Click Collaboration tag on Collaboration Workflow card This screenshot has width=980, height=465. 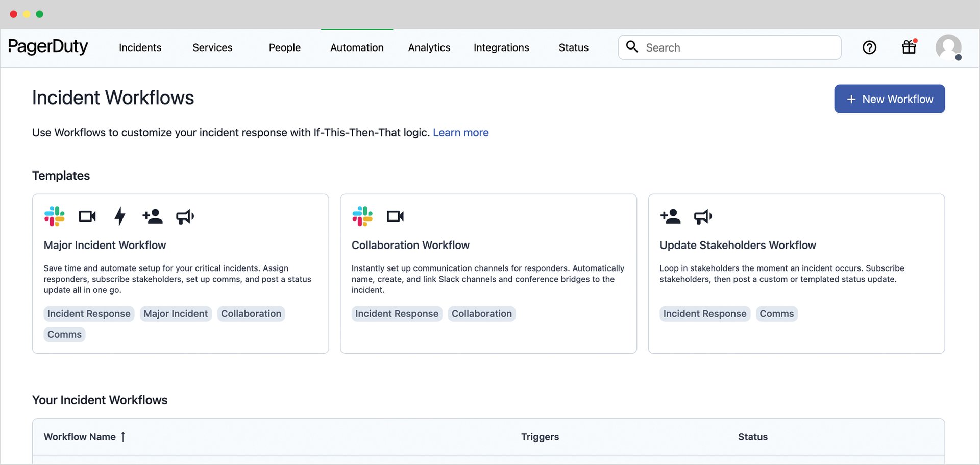tap(481, 314)
